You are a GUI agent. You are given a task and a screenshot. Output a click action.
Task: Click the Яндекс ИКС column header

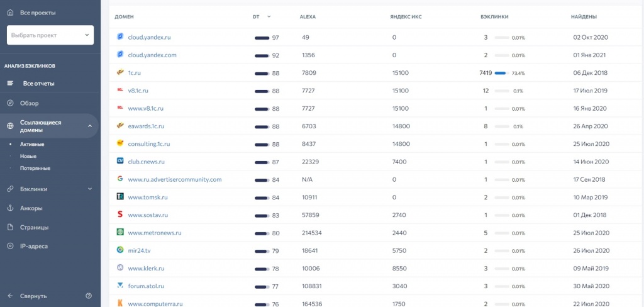tap(406, 16)
